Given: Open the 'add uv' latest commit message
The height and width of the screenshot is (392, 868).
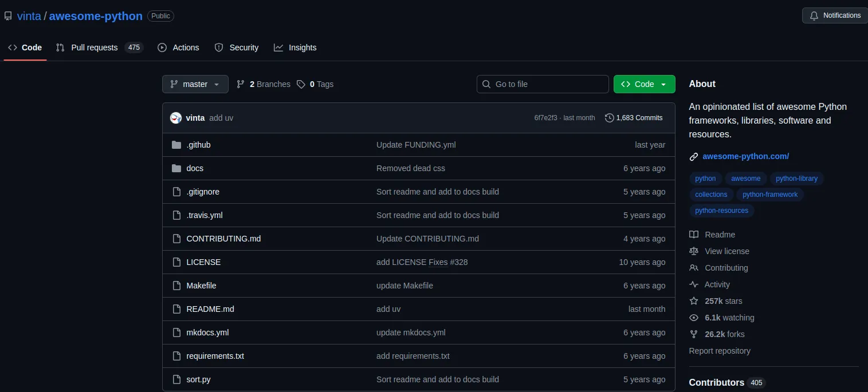Looking at the screenshot, I should click(x=221, y=118).
